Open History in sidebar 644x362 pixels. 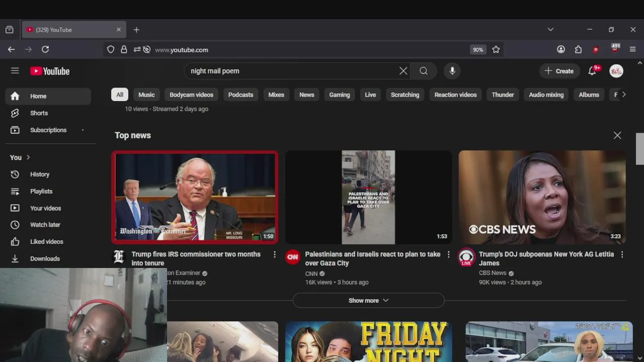(x=48, y=174)
